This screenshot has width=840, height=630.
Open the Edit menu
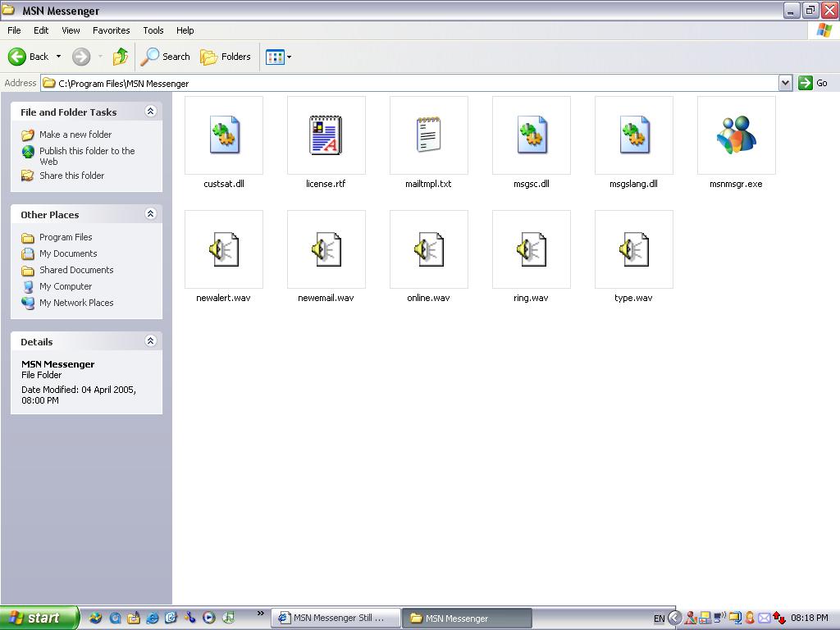pos(41,30)
